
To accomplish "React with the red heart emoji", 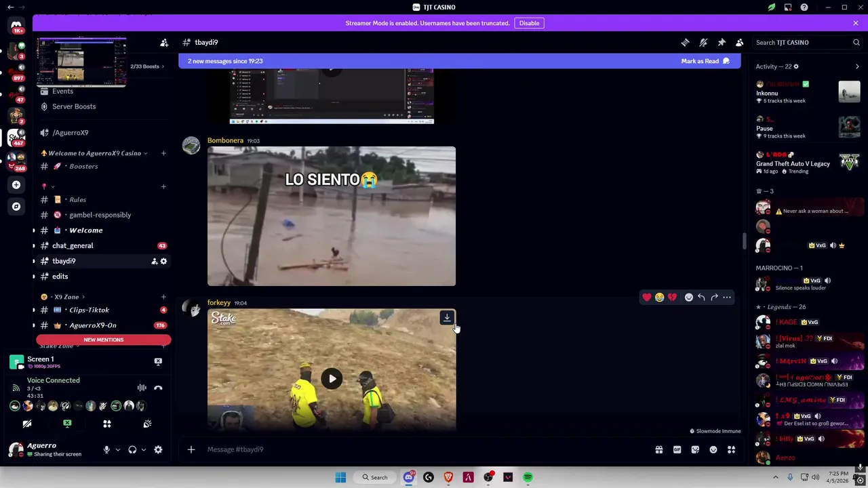I will (x=647, y=298).
